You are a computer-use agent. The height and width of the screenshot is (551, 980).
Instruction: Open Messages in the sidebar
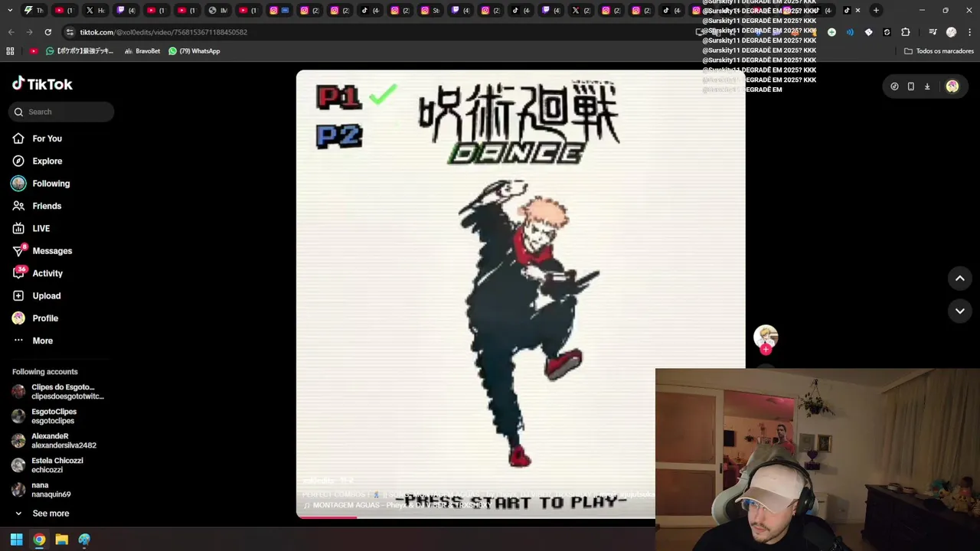[41, 250]
